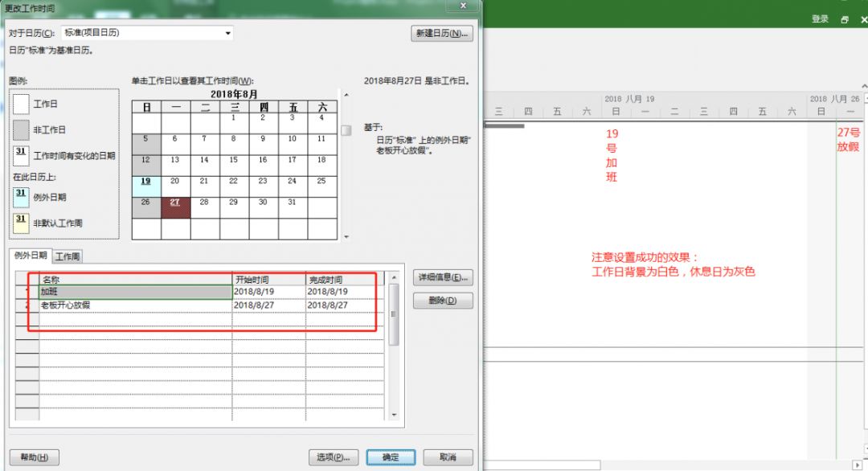This screenshot has height=471, width=868.
Task: Click the 非默认工作周 legend swatch
Action: 21,223
